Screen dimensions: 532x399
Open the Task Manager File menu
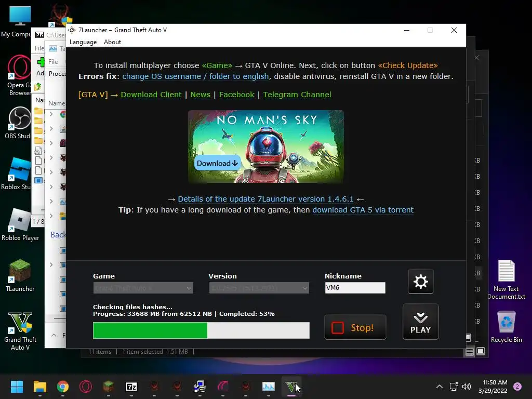(x=53, y=62)
